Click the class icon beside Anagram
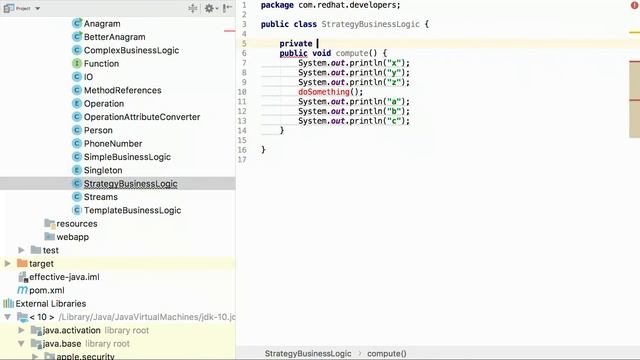The image size is (640, 360). tap(77, 24)
